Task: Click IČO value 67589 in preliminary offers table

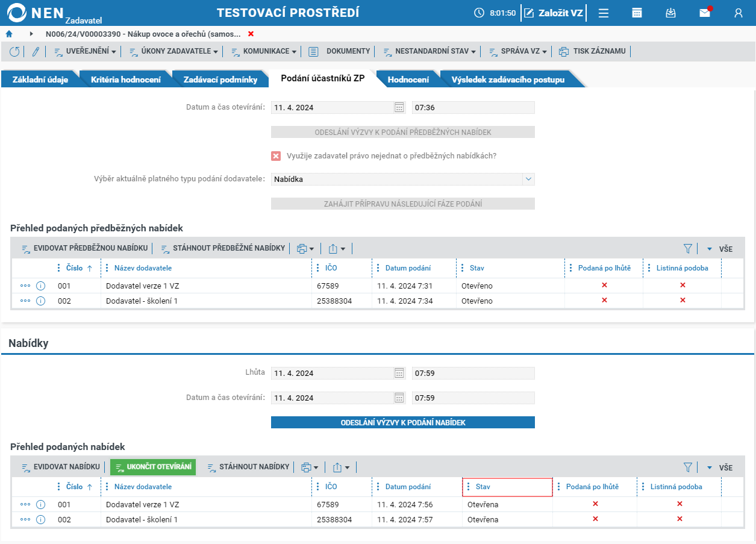Action: coord(328,286)
